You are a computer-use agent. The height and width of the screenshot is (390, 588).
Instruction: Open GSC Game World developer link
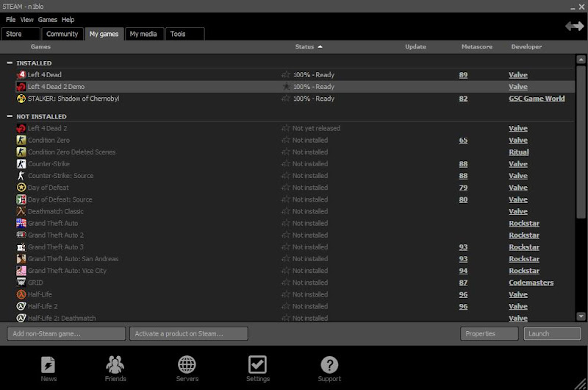[x=537, y=99]
